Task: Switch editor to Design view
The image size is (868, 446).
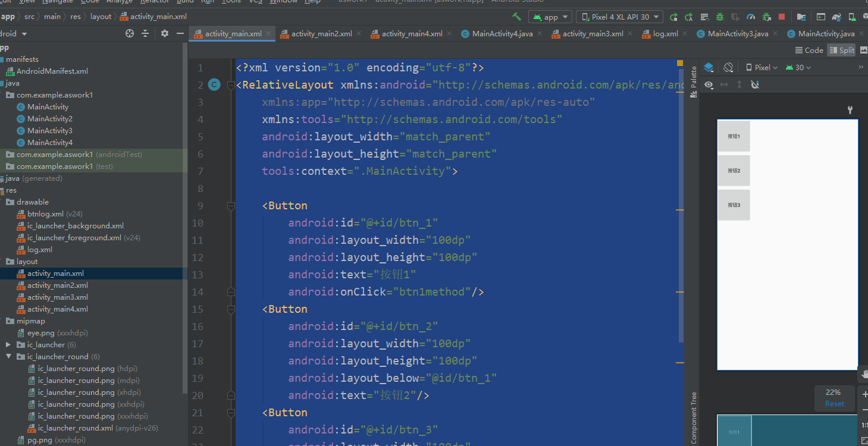Action: tap(863, 50)
